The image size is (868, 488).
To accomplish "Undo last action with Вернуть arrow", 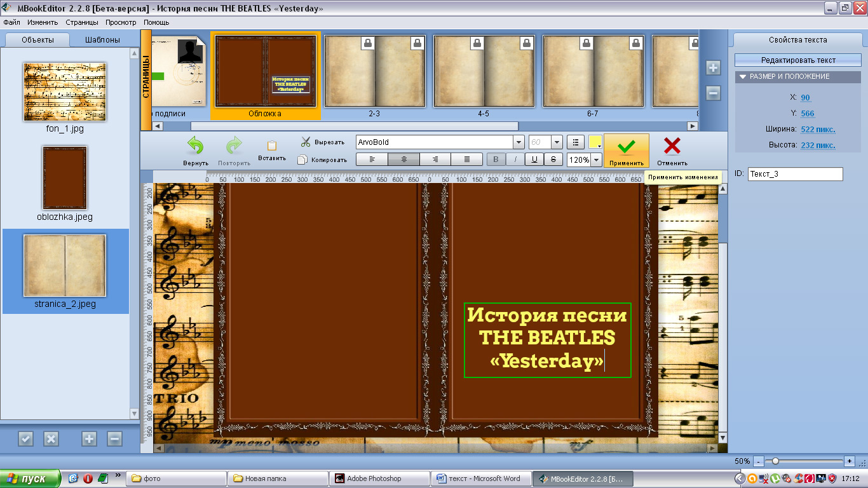I will pyautogui.click(x=195, y=151).
